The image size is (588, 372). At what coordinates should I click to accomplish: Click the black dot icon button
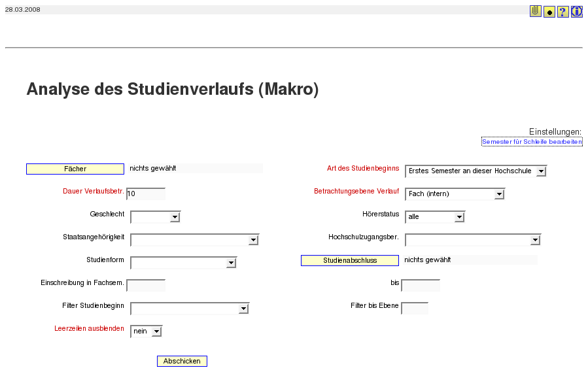[549, 12]
